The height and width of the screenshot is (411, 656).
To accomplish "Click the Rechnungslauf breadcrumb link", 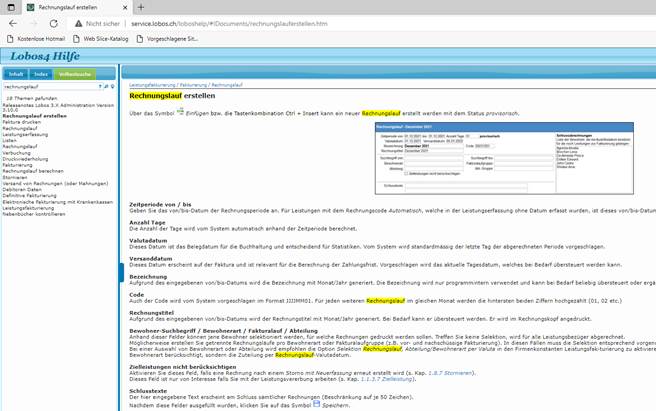I will click(x=227, y=85).
